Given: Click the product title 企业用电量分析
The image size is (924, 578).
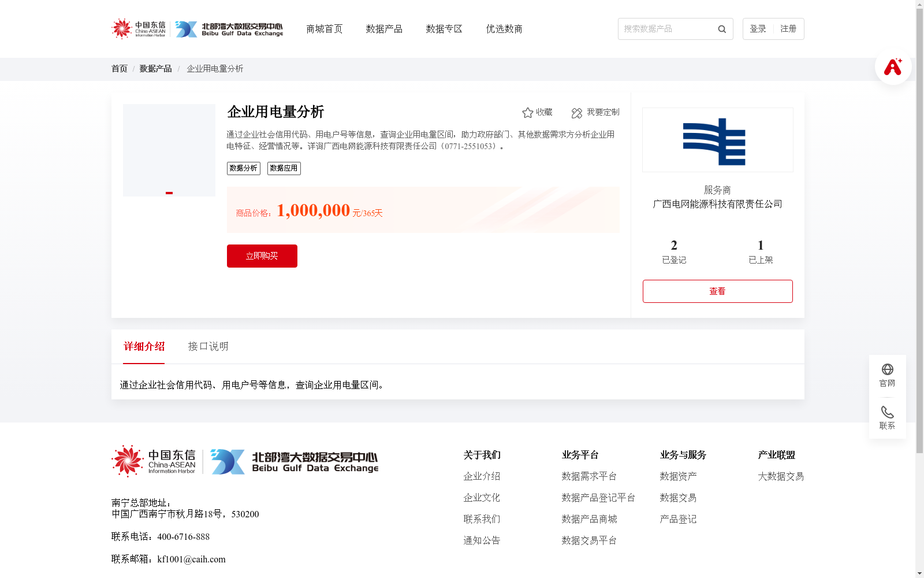Looking at the screenshot, I should click(x=276, y=112).
